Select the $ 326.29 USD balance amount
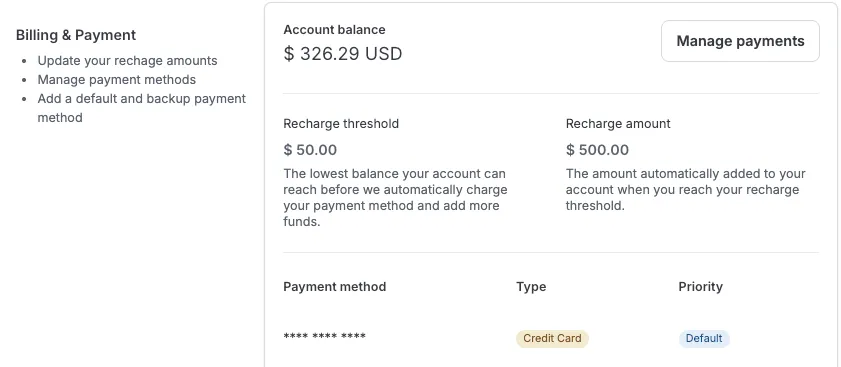Viewport: 841px width, 367px height. pos(343,54)
